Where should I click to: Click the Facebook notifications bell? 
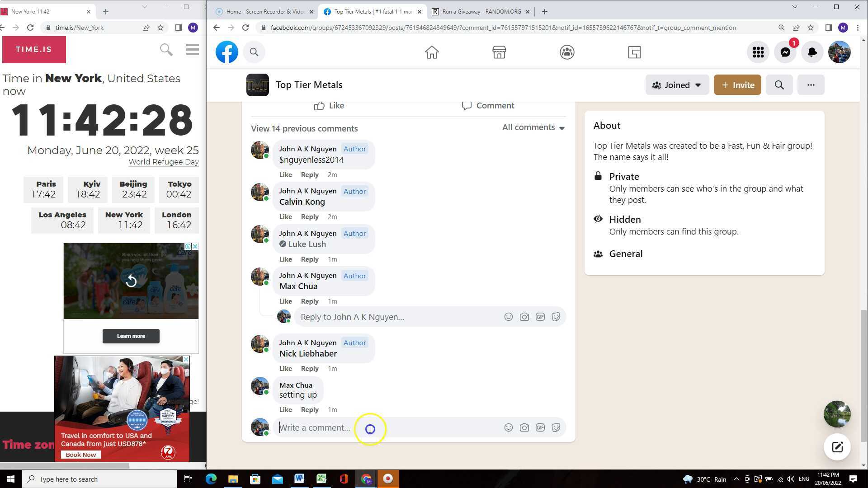[812, 52]
